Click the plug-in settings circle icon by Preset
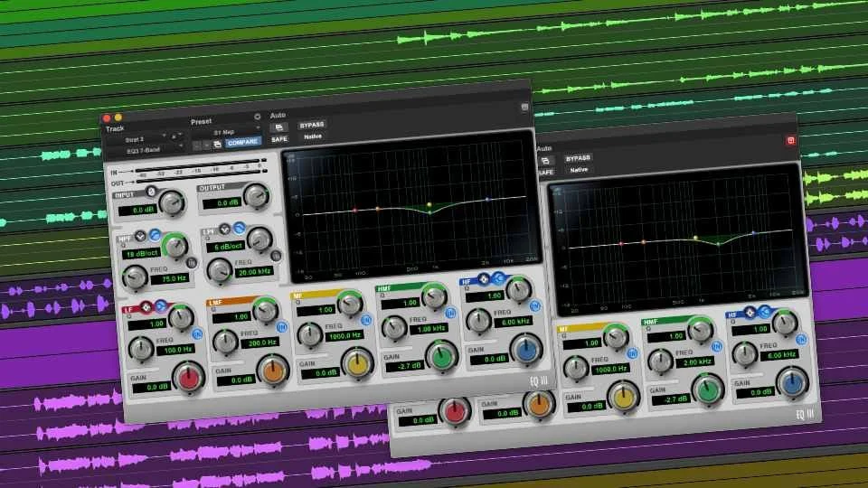This screenshot has height=488, width=868. click(257, 117)
